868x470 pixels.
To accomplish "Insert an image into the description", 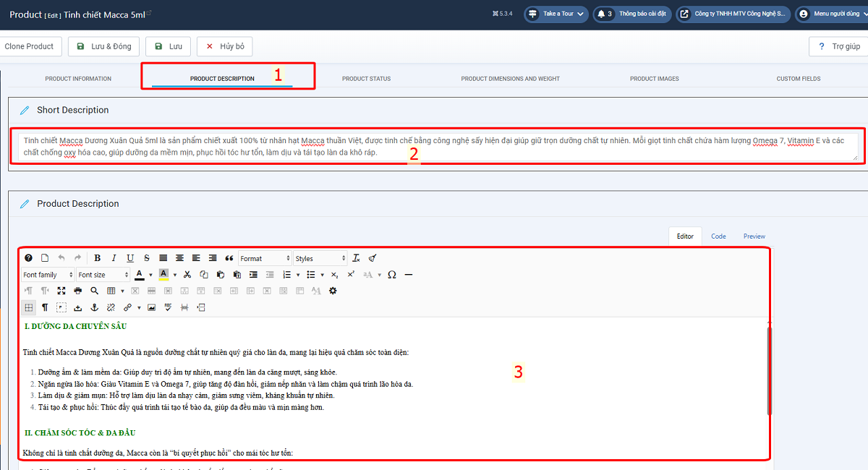I will click(151, 307).
